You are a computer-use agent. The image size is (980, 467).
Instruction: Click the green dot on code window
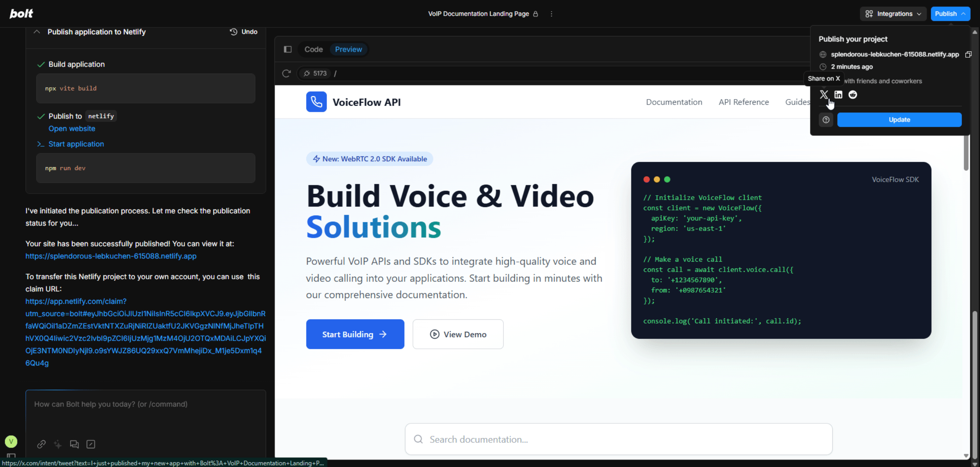click(667, 179)
